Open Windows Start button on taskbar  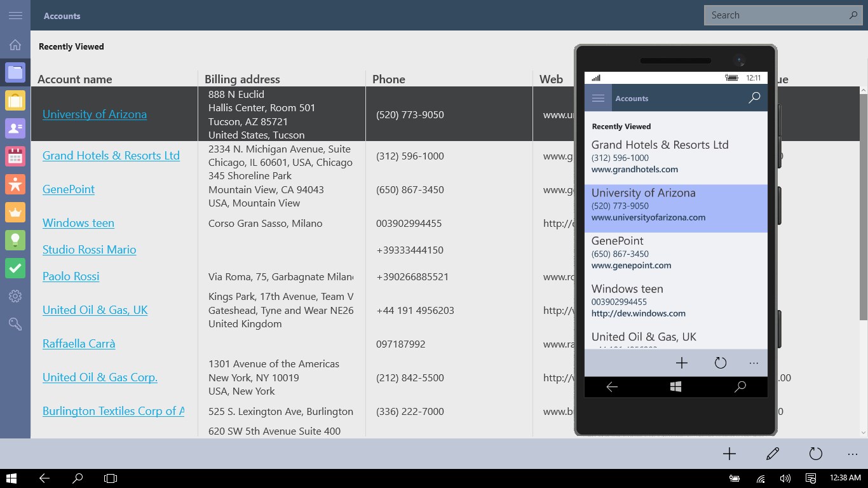click(11, 478)
